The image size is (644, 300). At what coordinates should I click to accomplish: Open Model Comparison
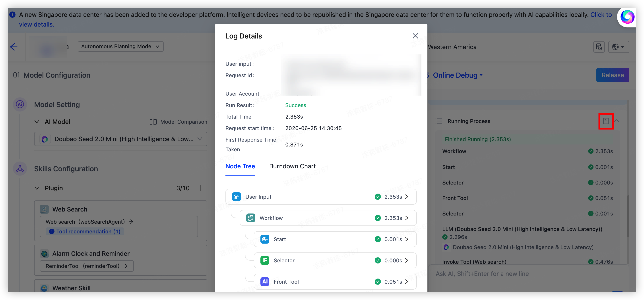pos(178,122)
